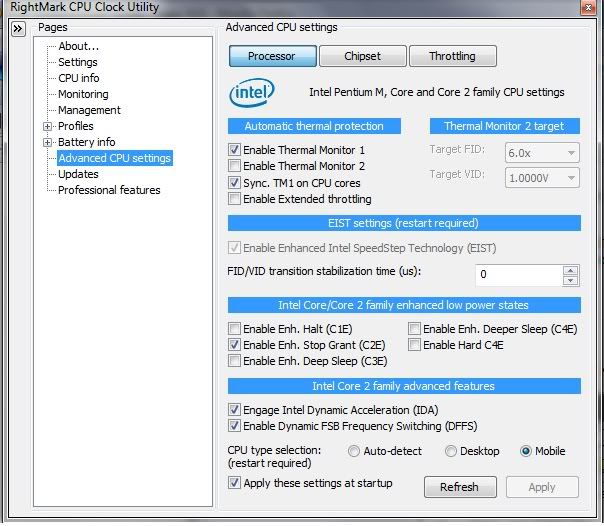Open the Settings page
Image resolution: width=604 pixels, height=526 pixels.
point(78,62)
